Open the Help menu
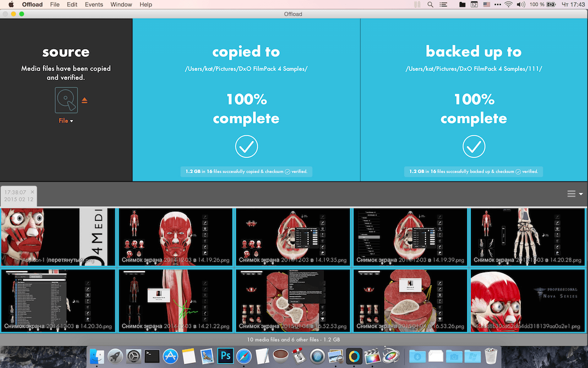 pos(146,4)
